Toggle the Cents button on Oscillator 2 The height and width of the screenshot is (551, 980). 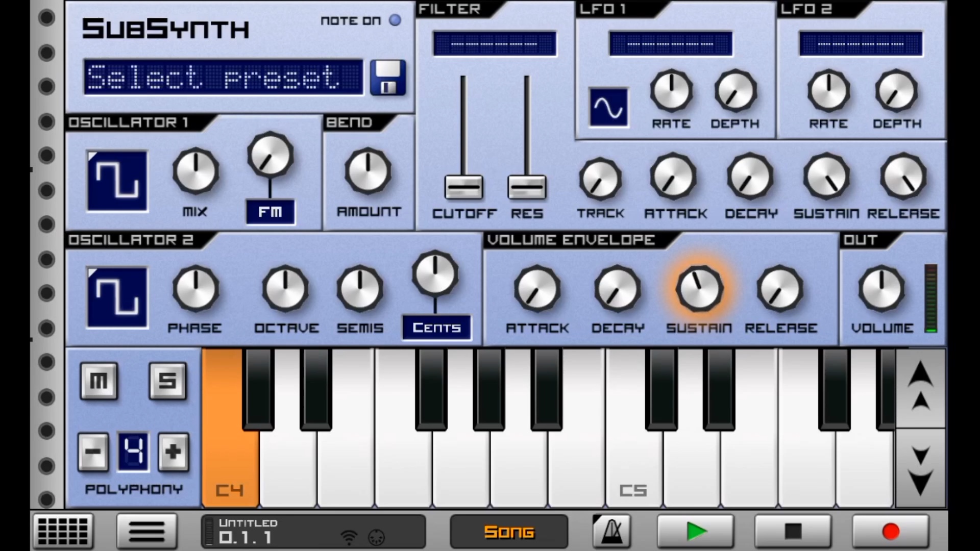tap(436, 329)
